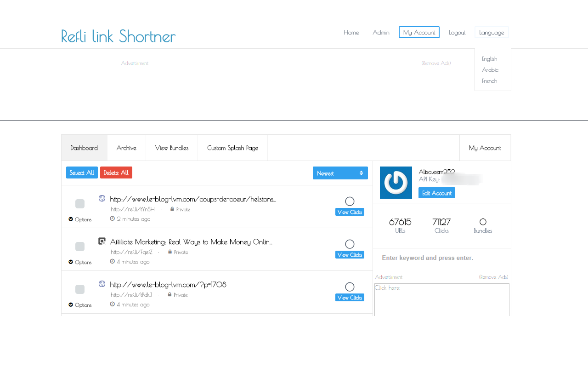Open the Custom Splash Page tab
588x368 pixels.
tap(232, 148)
